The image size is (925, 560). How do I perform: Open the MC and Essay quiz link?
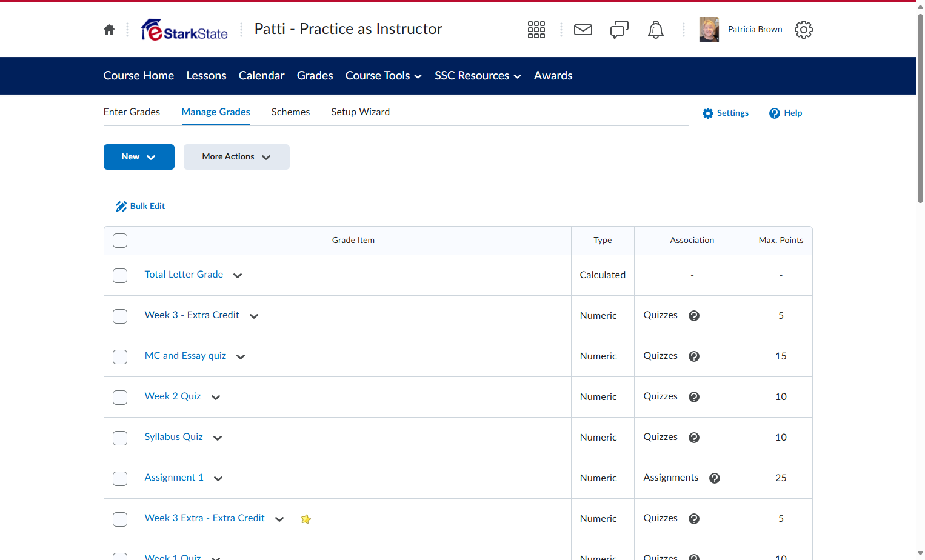185,356
